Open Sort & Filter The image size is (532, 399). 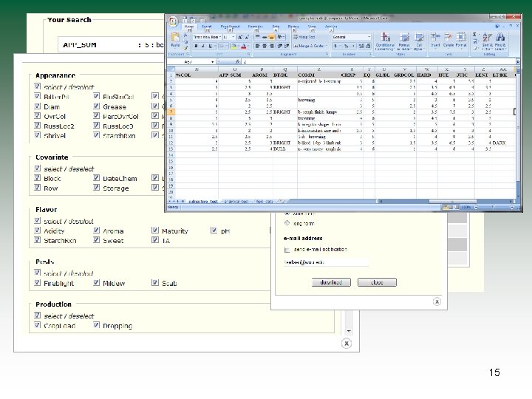coord(487,41)
